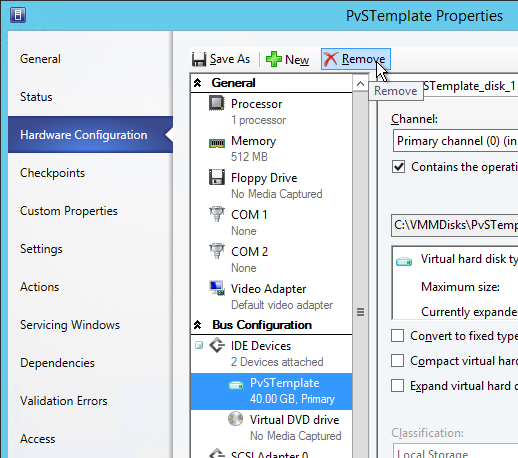Viewport: 518px width, 458px height.
Task: Collapse the General hardware section
Action: (197, 83)
